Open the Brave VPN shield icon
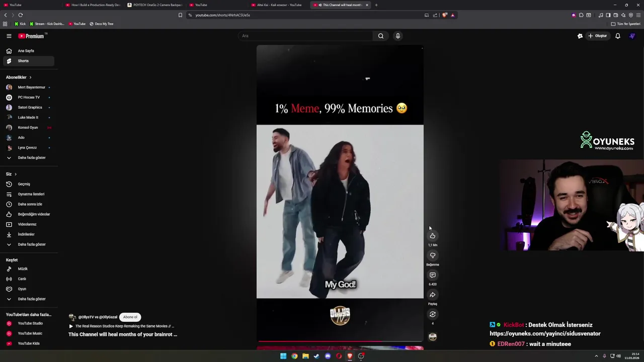The width and height of the screenshot is (644, 362). pyautogui.click(x=631, y=15)
